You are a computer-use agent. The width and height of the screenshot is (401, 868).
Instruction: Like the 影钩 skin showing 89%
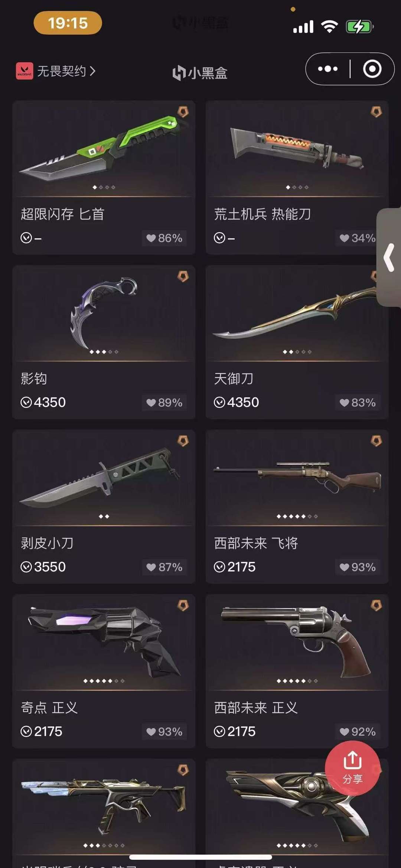pos(164,403)
